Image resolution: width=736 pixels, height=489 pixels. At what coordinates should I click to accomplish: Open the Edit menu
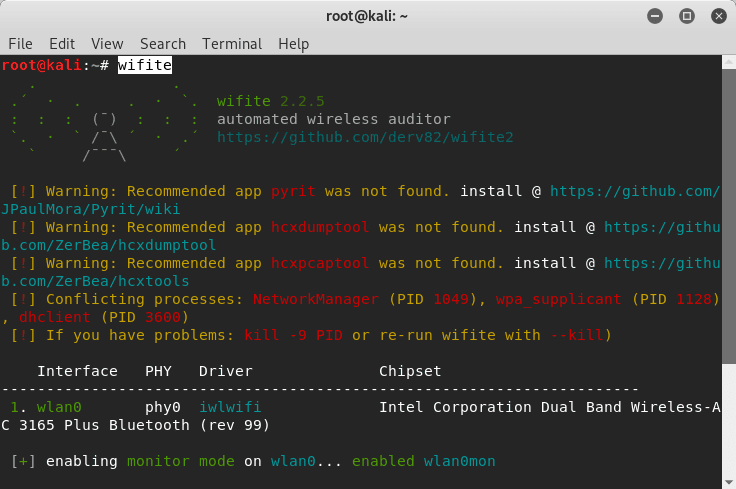point(62,44)
